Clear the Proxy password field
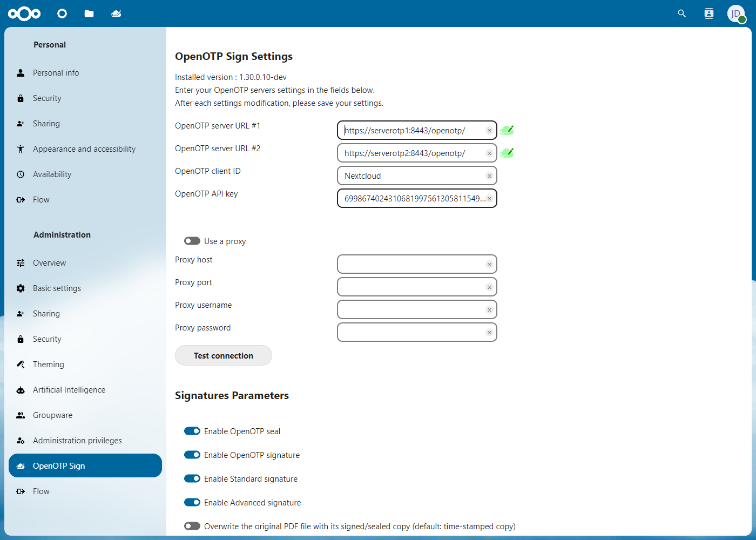The width and height of the screenshot is (756, 540). click(489, 333)
